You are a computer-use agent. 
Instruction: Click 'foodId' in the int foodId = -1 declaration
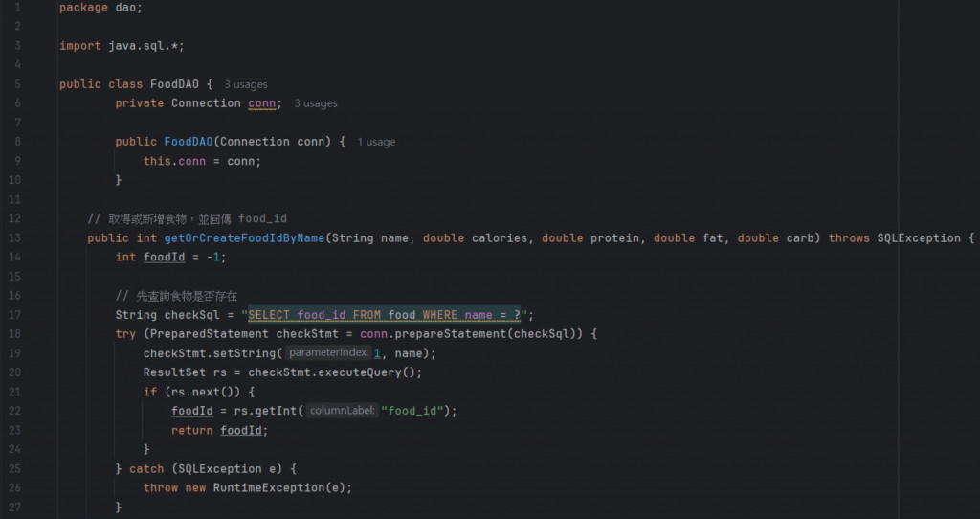click(164, 257)
